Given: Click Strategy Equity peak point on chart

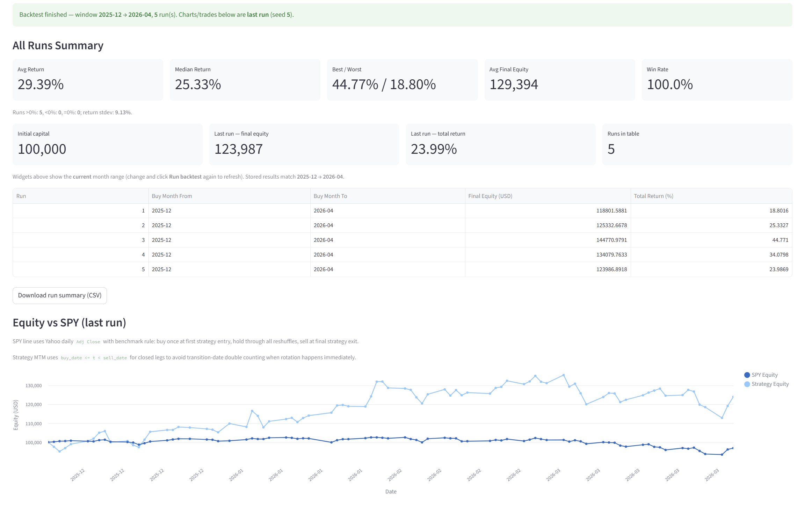Looking at the screenshot, I should (x=563, y=375).
